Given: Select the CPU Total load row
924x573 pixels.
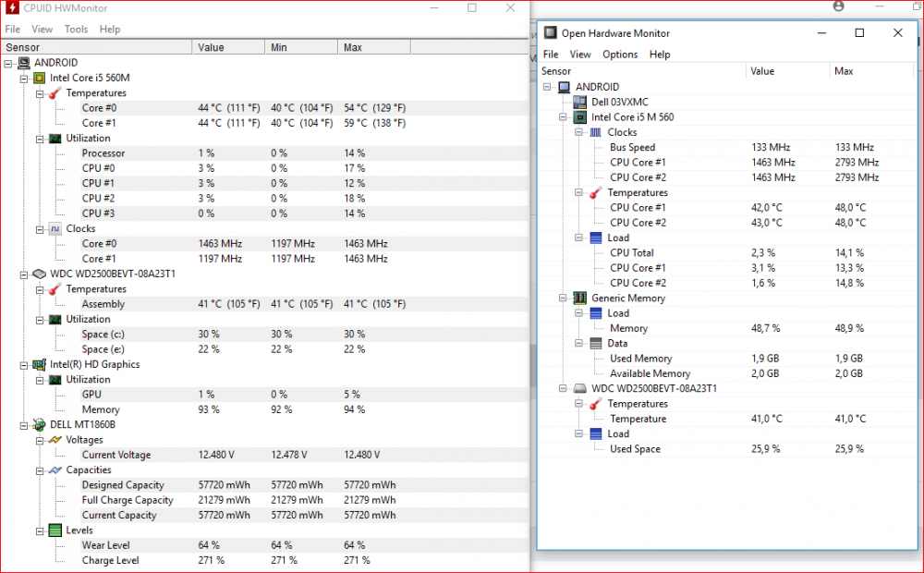Looking at the screenshot, I should point(727,253).
